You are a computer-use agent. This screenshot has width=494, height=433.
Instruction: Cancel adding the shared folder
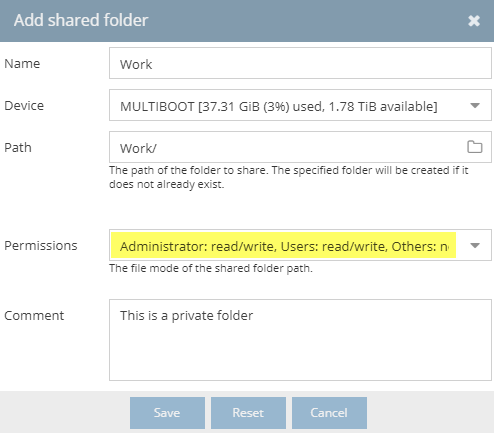[x=329, y=413]
